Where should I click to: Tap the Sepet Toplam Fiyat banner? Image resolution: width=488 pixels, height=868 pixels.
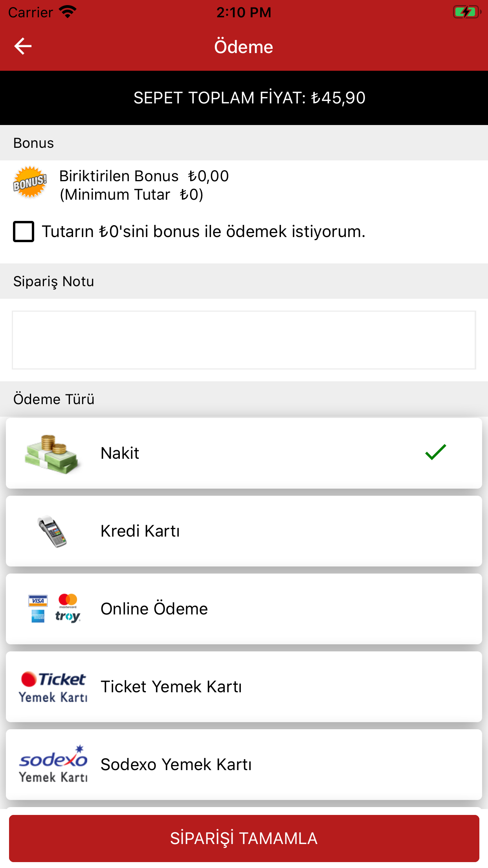[x=249, y=98]
